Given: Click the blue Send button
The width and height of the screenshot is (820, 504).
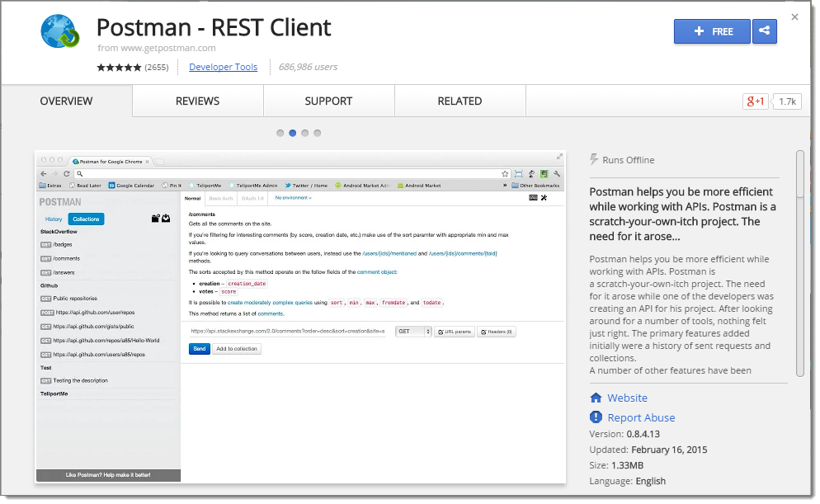Looking at the screenshot, I should click(x=200, y=349).
